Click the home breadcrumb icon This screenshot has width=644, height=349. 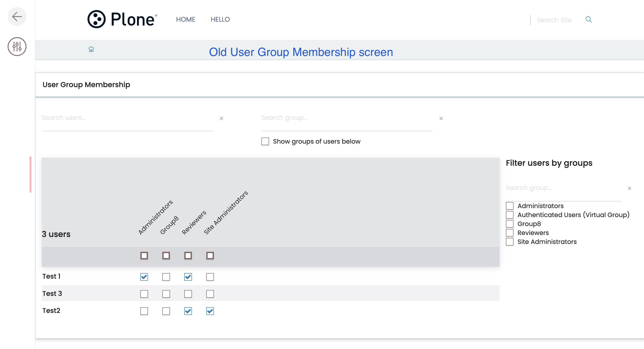[x=91, y=49]
